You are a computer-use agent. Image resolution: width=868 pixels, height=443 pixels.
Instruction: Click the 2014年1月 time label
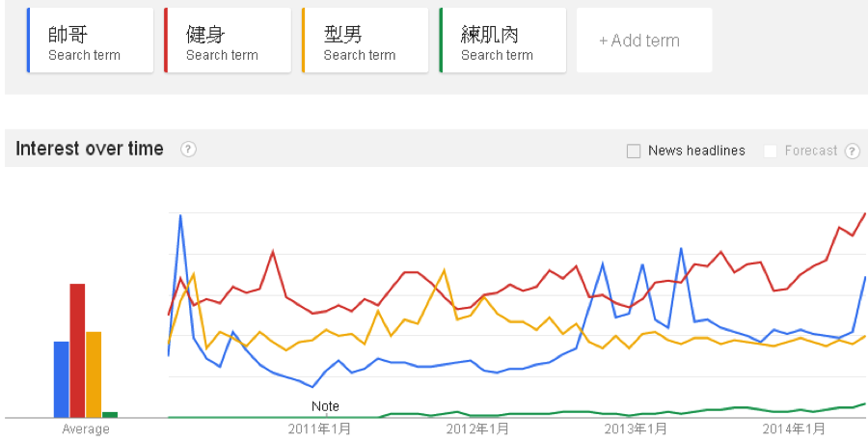tap(792, 429)
